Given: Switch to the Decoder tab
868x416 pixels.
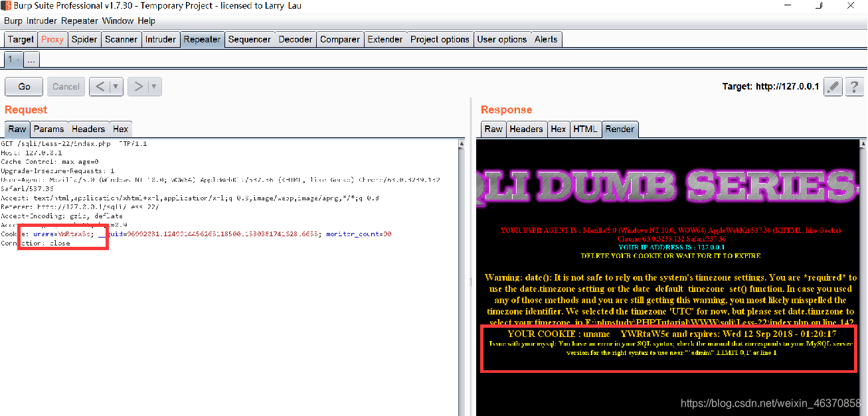Looking at the screenshot, I should pyautogui.click(x=296, y=39).
